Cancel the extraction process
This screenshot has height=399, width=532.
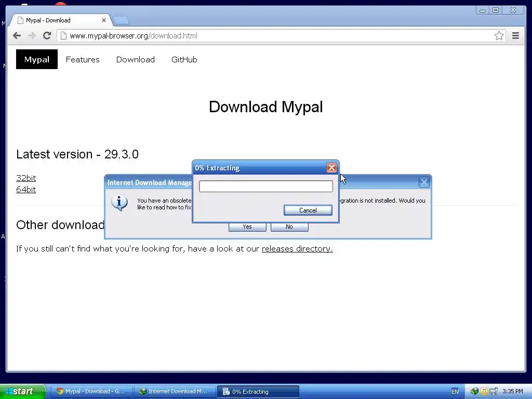click(308, 210)
